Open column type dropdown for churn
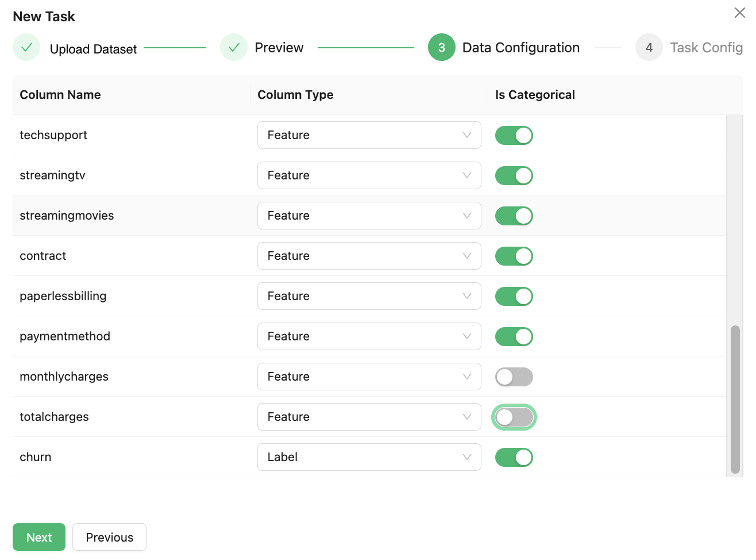The image size is (756, 560). click(x=369, y=457)
